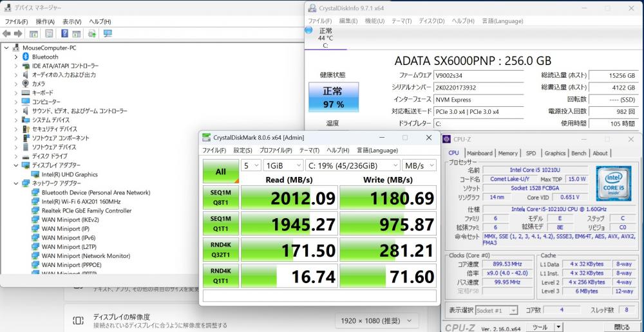The width and height of the screenshot is (644, 332).
Task: Click the blue drive status circle icon
Action: point(309,30)
